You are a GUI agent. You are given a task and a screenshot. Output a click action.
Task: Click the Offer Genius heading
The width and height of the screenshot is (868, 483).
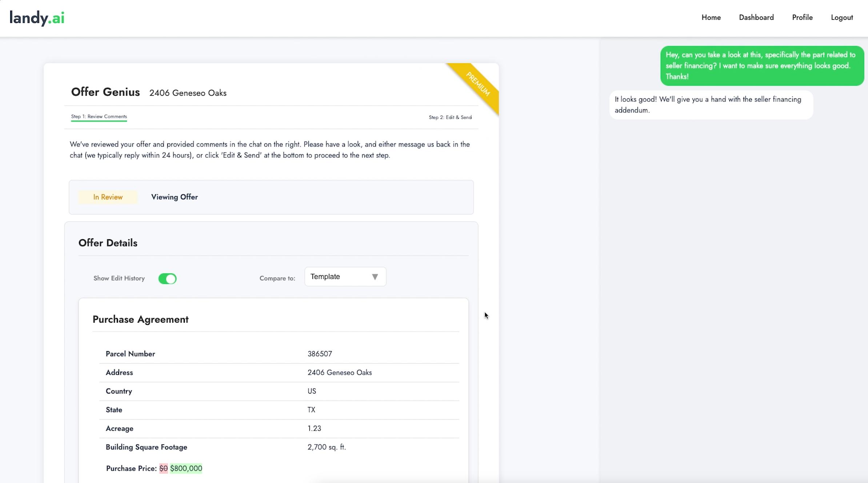(x=105, y=92)
